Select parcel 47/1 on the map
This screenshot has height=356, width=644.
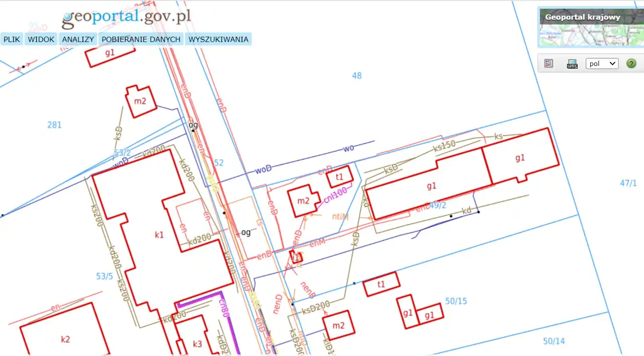coord(628,184)
